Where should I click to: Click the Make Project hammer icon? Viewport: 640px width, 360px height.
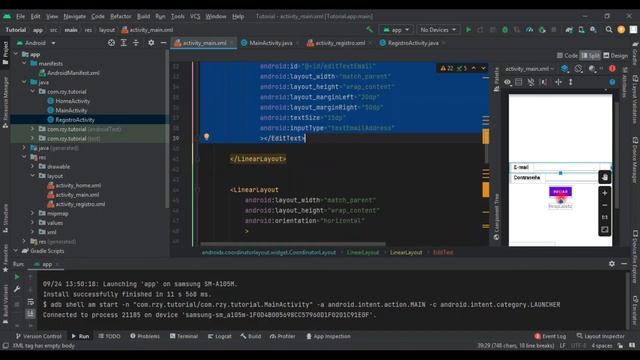click(369, 30)
